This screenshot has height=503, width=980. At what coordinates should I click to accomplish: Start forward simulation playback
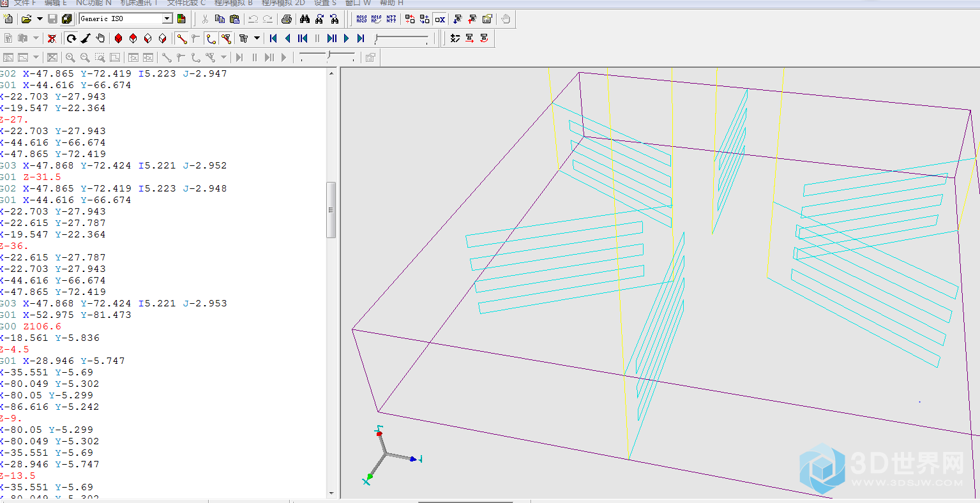tap(347, 38)
